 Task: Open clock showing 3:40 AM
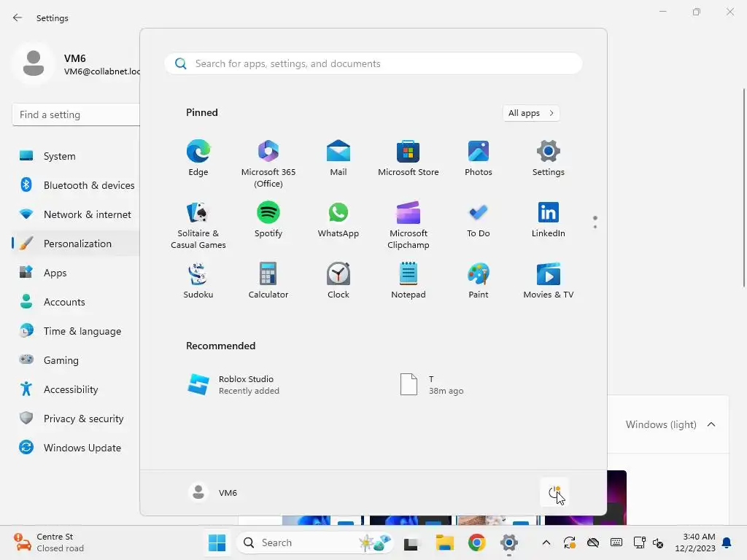(695, 542)
